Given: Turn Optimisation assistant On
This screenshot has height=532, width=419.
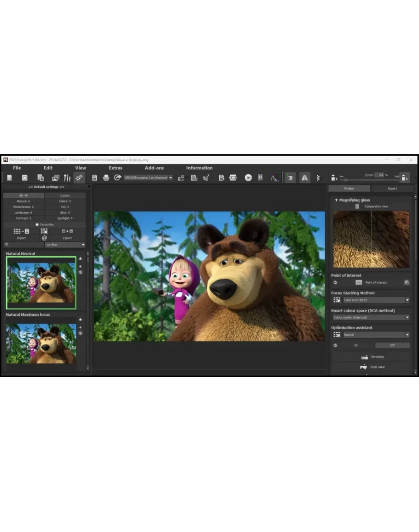Looking at the screenshot, I should click(356, 345).
